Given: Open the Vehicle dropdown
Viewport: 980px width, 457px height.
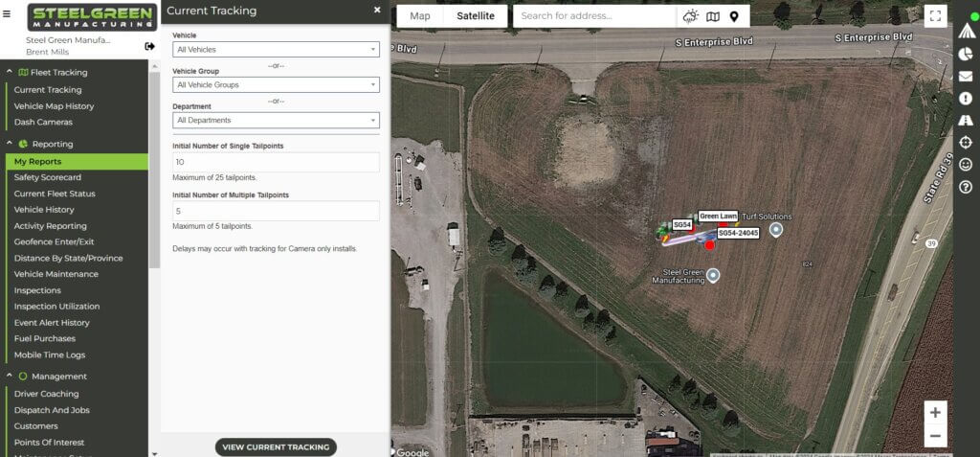Looking at the screenshot, I should pyautogui.click(x=276, y=50).
